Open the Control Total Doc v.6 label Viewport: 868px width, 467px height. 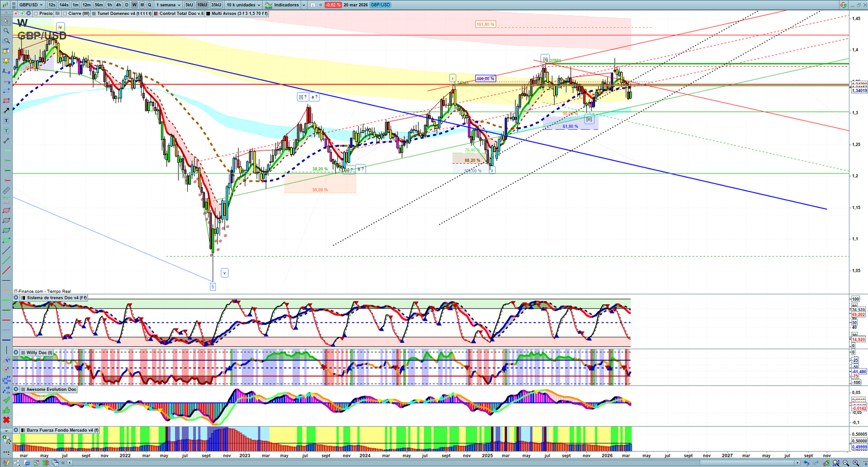tap(182, 14)
